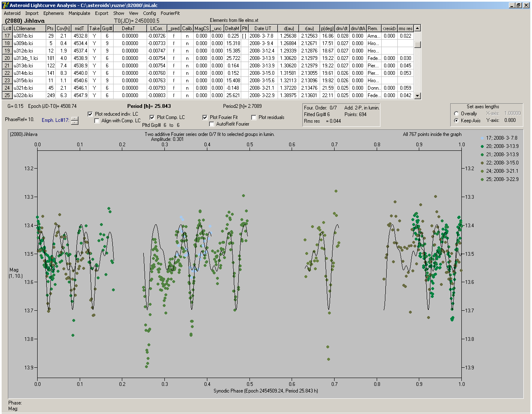
Task: Open the Export menu
Action: click(x=102, y=13)
